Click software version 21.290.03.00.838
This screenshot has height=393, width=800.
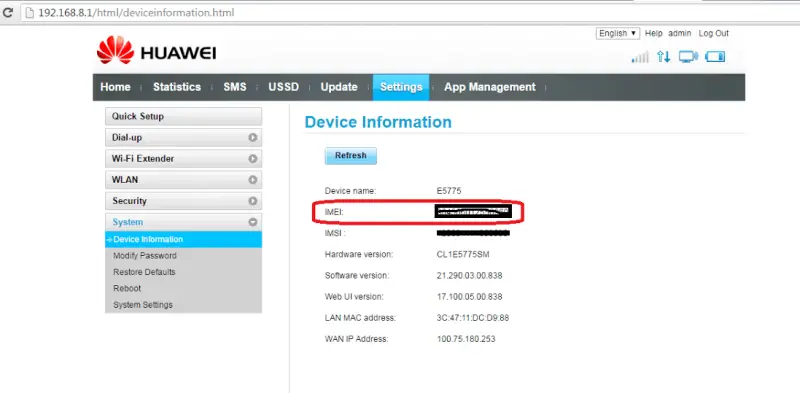pos(469,276)
